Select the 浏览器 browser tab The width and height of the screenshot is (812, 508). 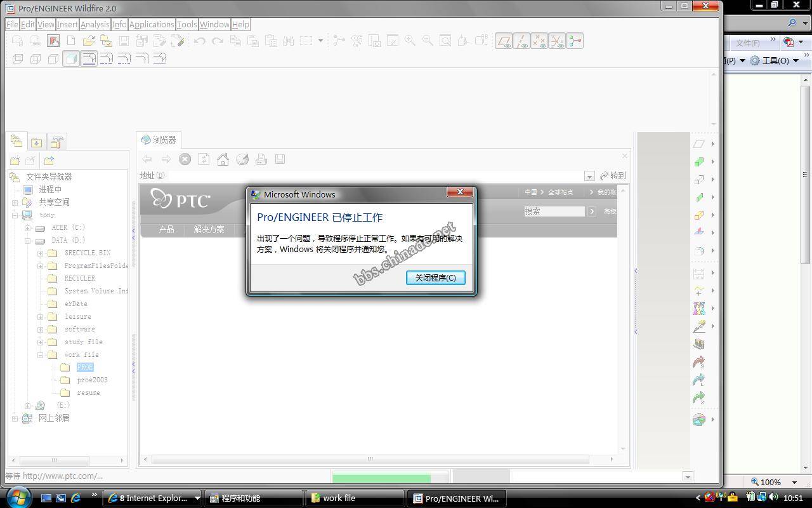[159, 140]
